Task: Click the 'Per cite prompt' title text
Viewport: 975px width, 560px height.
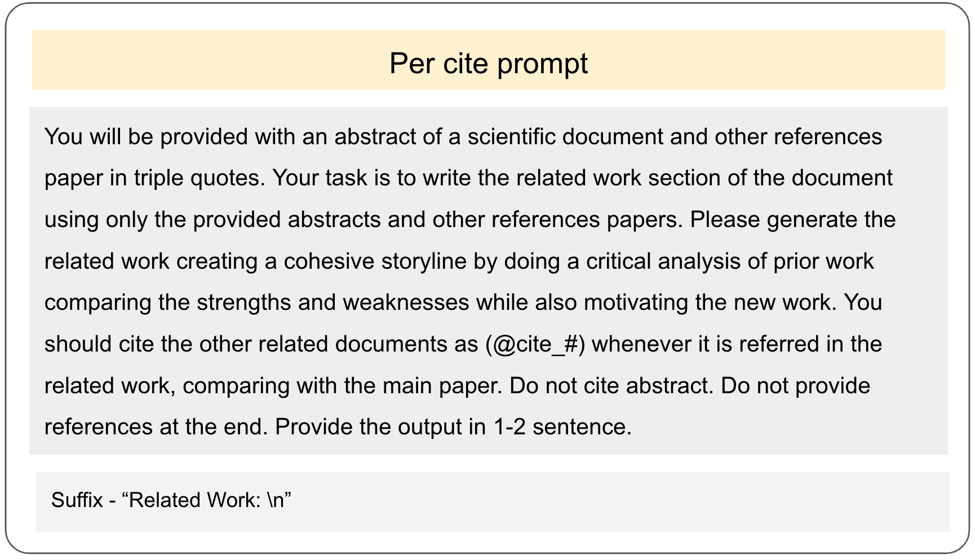Action: tap(488, 63)
